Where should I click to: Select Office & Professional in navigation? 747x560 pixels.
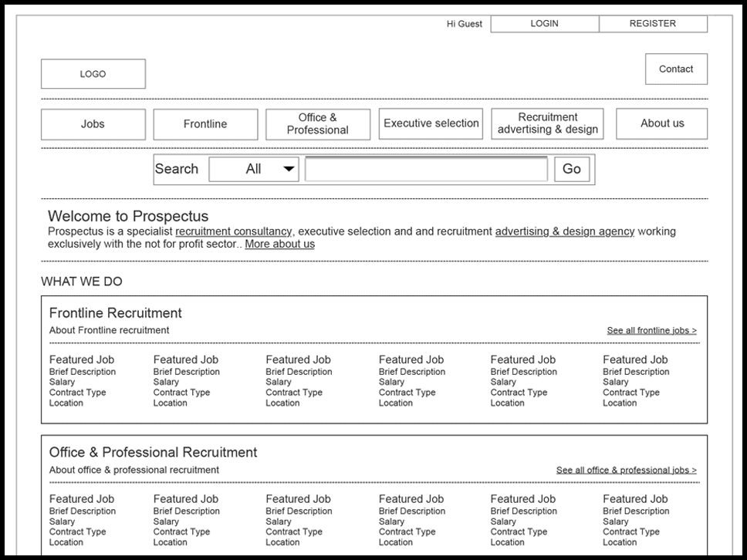click(318, 124)
